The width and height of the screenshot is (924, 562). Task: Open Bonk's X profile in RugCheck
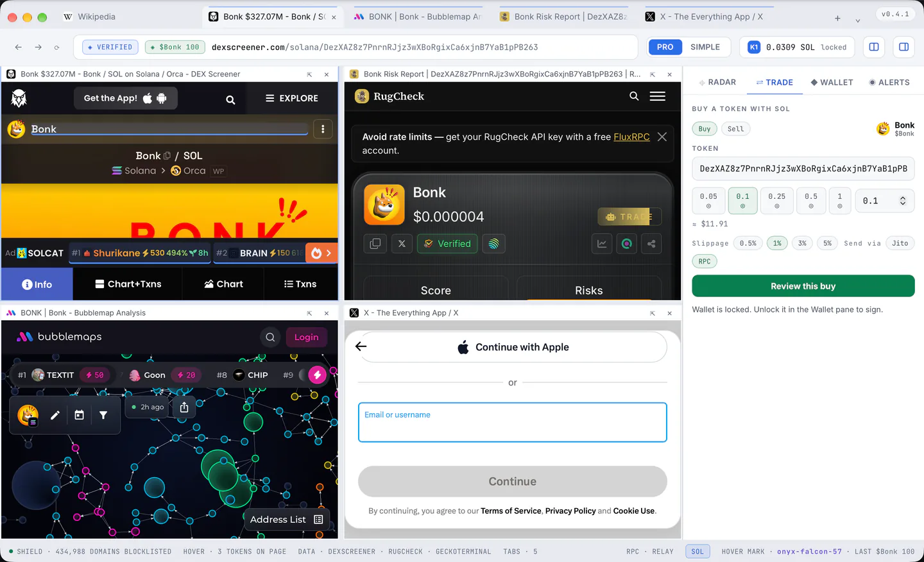402,244
